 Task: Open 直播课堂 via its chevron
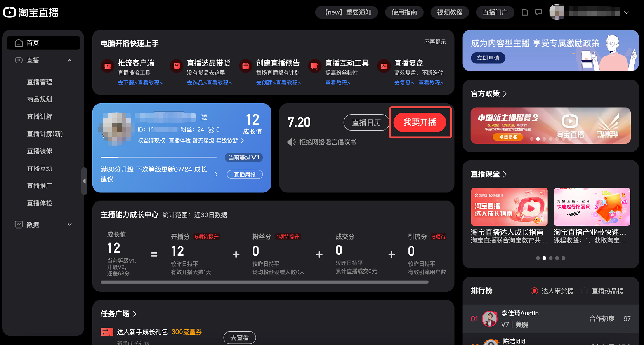tap(505, 174)
